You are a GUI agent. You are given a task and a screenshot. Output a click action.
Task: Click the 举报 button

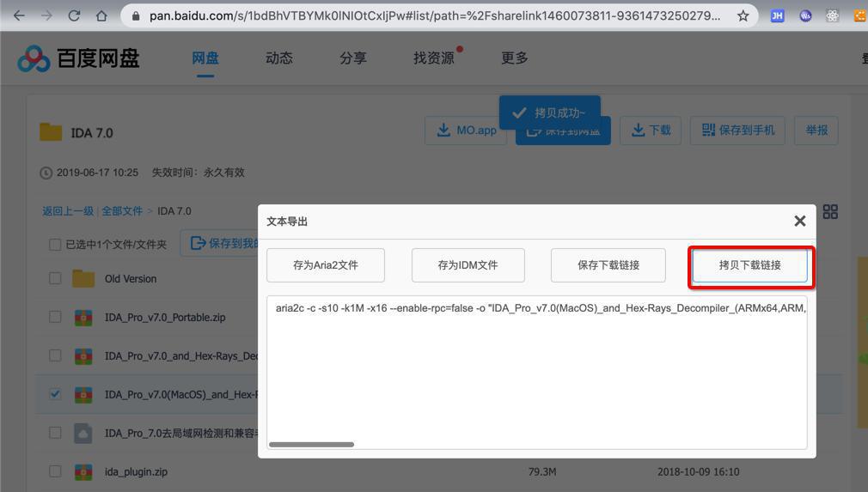click(x=816, y=131)
